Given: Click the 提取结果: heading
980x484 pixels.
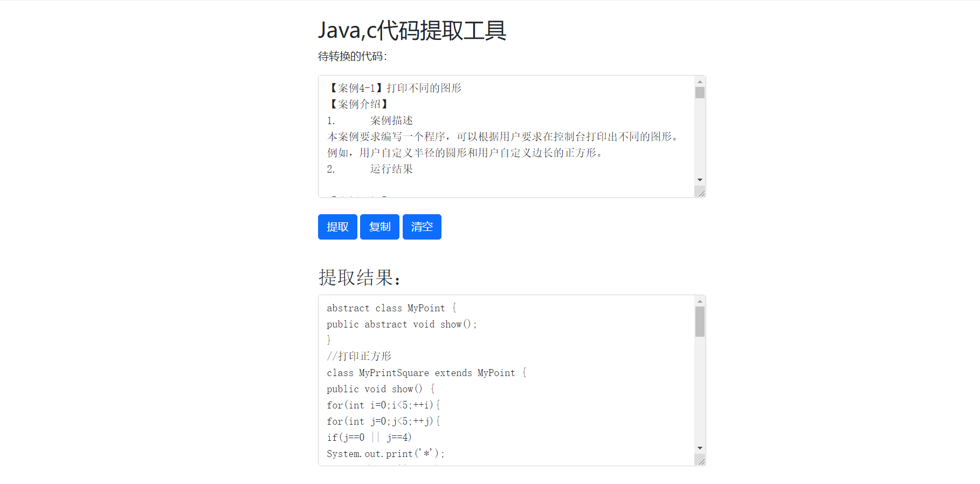Looking at the screenshot, I should point(360,277).
